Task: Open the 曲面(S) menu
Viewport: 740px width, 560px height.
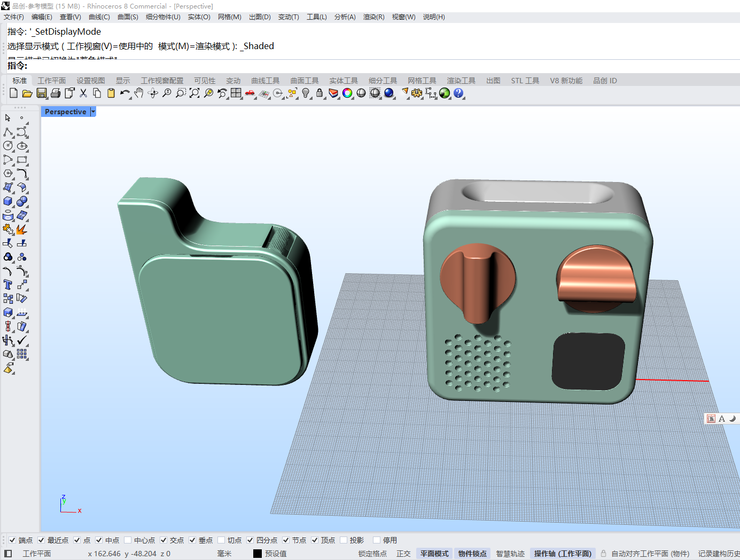Action: (128, 17)
